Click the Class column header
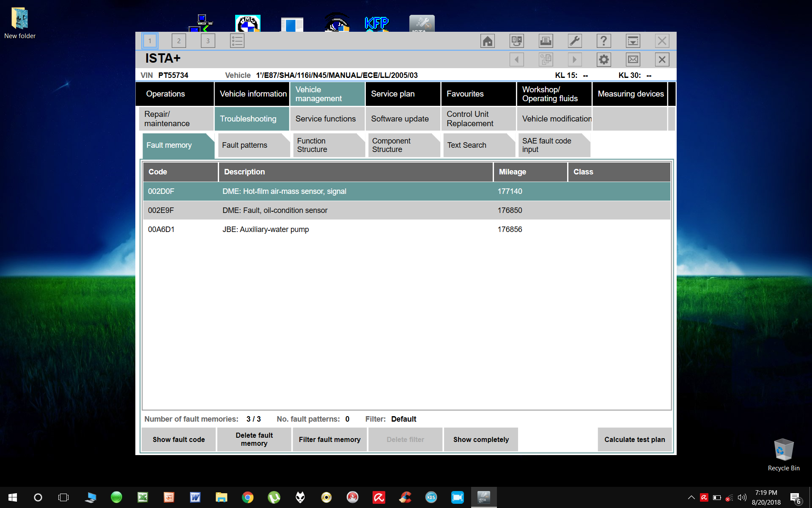The width and height of the screenshot is (812, 508). pos(619,172)
